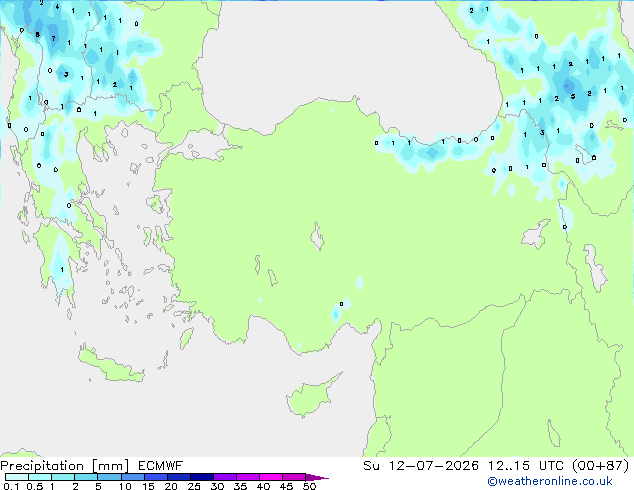Click the '35' legend label
Screen dimensions: 634x490
pyautogui.click(x=240, y=486)
